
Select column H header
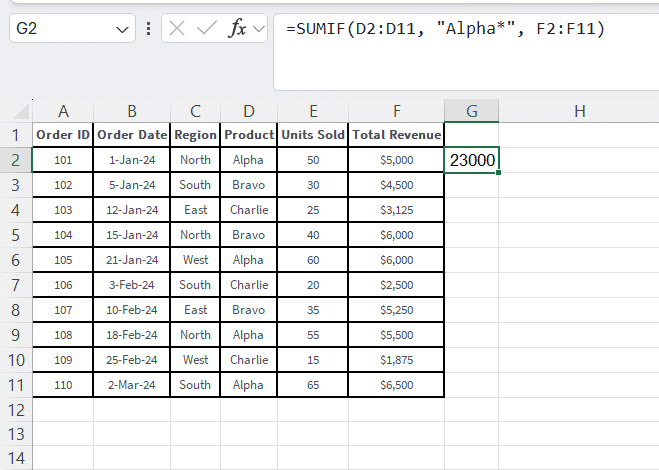[x=579, y=111]
